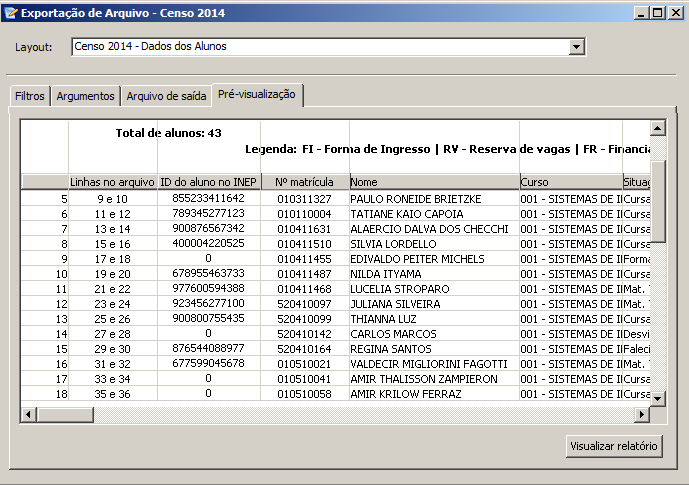Open the Argumentos tab
This screenshot has height=485, width=689.
pyautogui.click(x=85, y=97)
